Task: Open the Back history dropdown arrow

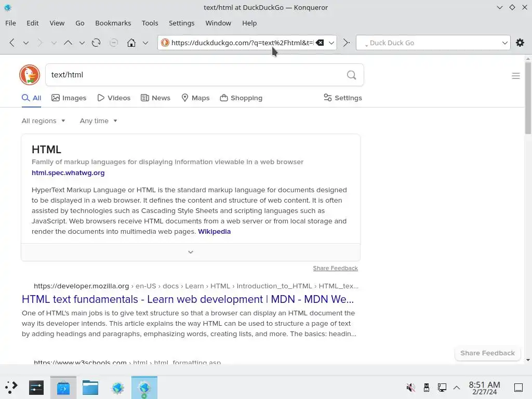Action: pyautogui.click(x=26, y=43)
